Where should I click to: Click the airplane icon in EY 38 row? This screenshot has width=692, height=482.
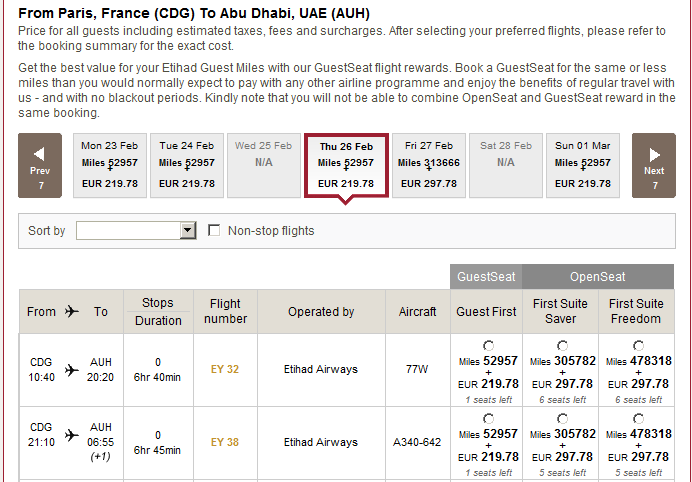point(71,435)
